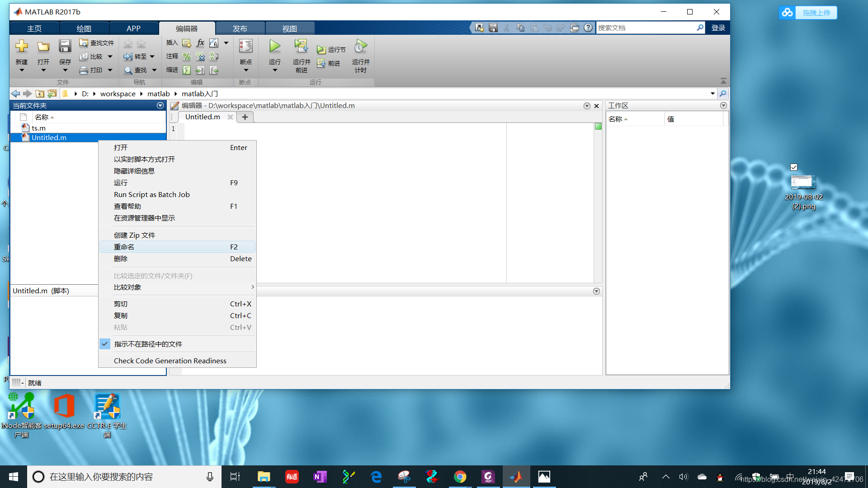Click the 查找 magnifier find icon
The image size is (868, 488).
pos(128,70)
